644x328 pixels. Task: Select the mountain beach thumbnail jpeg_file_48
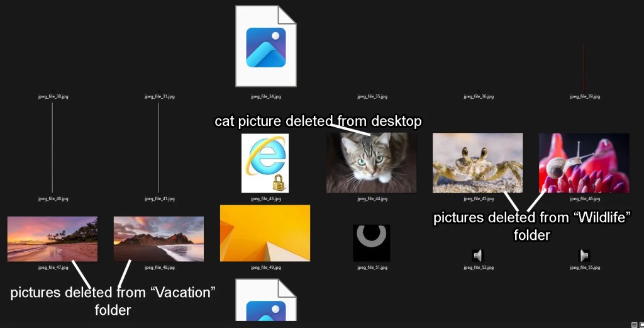(158, 239)
